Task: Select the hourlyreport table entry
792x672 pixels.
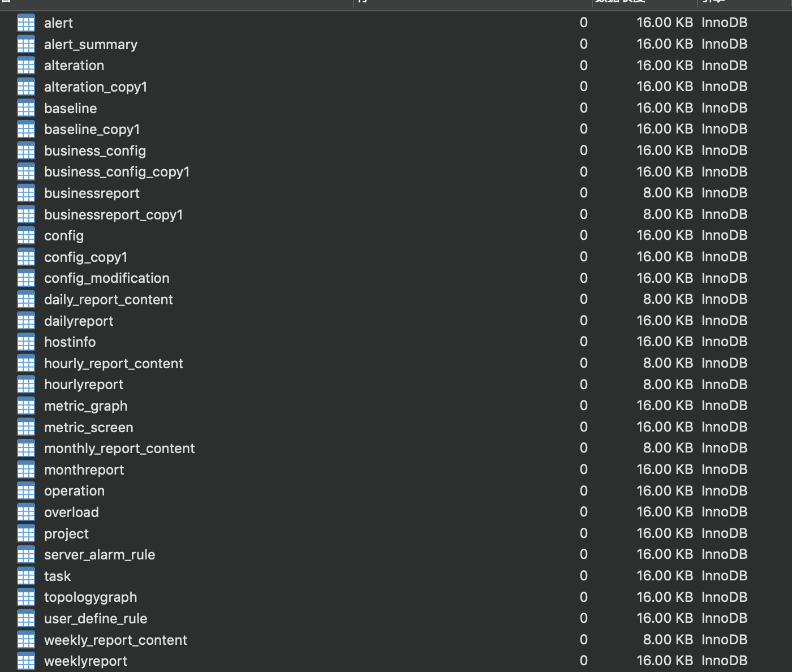Action: click(84, 385)
